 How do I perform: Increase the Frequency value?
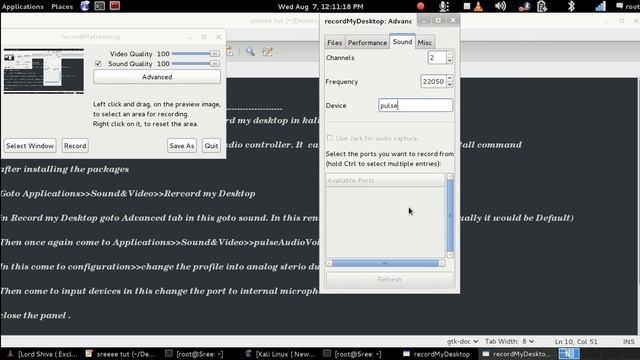[x=449, y=78]
